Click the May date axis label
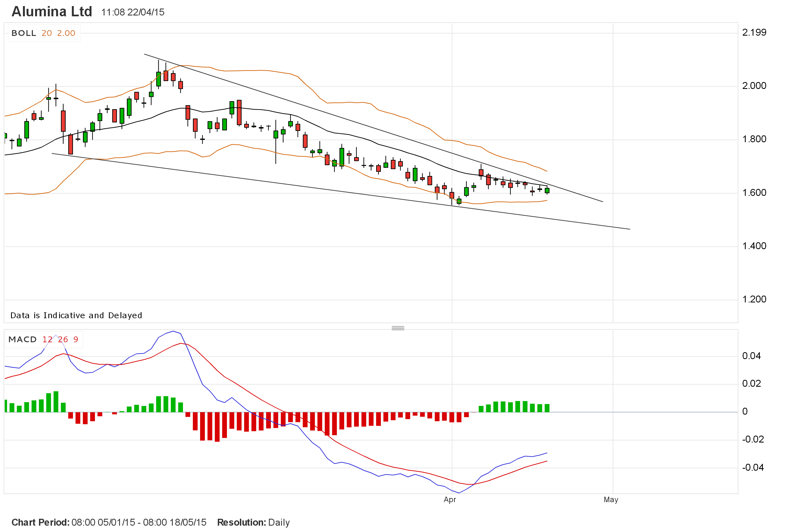This screenshot has height=532, width=796. pyautogui.click(x=611, y=500)
